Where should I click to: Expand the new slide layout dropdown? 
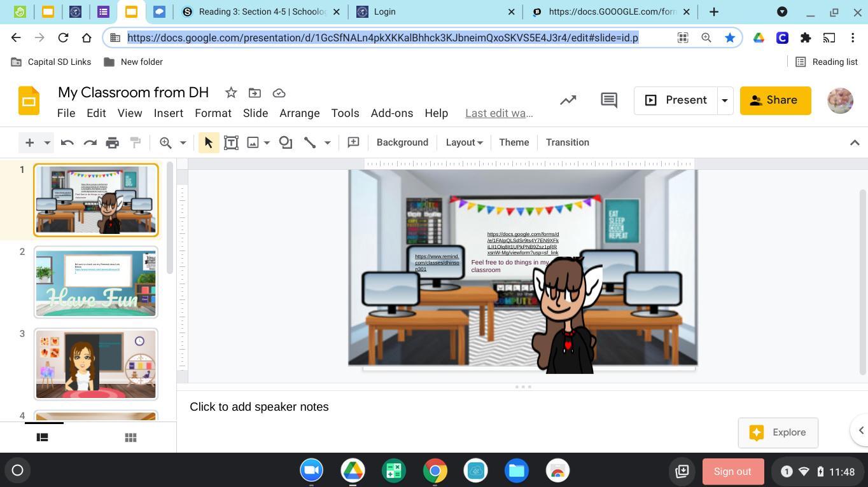tap(47, 142)
